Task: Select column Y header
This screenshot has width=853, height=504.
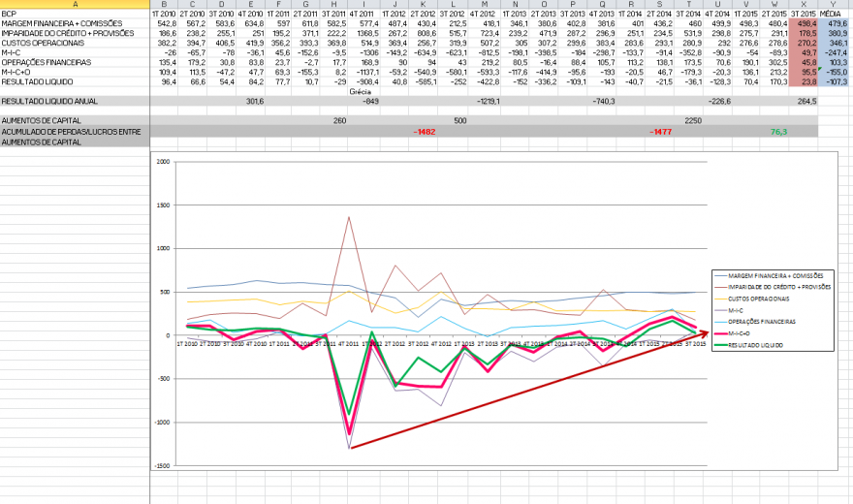Action: [x=833, y=4]
